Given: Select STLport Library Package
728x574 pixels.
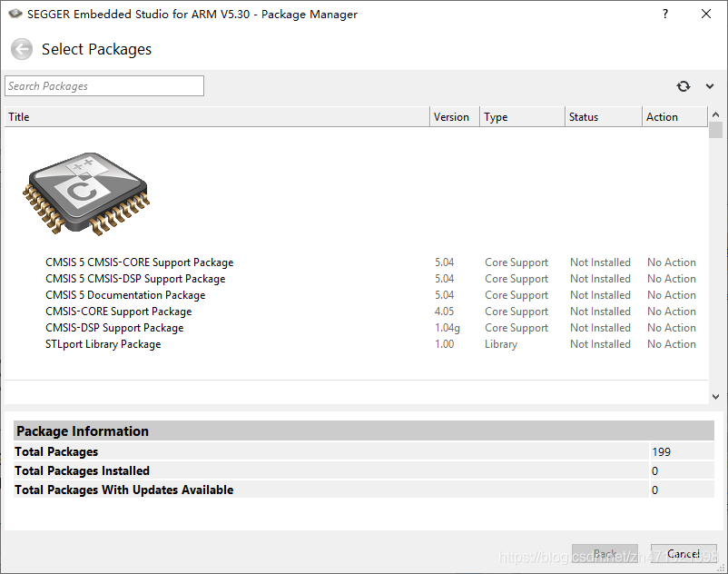Looking at the screenshot, I should [x=103, y=344].
